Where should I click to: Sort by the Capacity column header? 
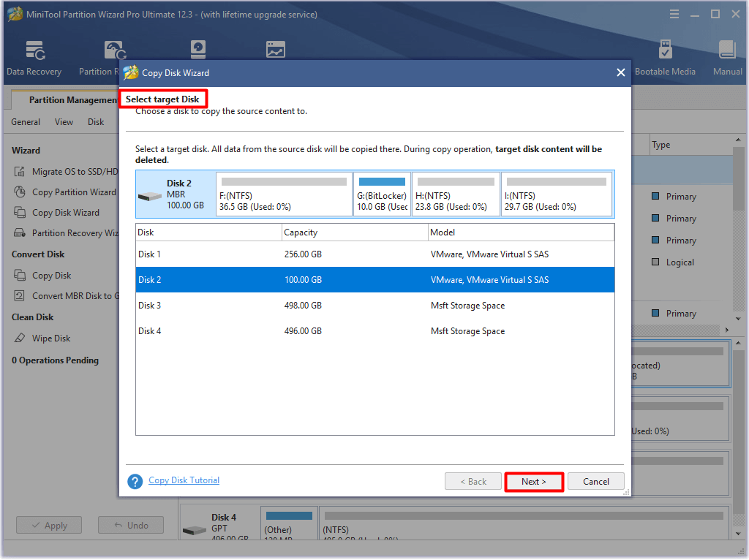[x=355, y=232]
